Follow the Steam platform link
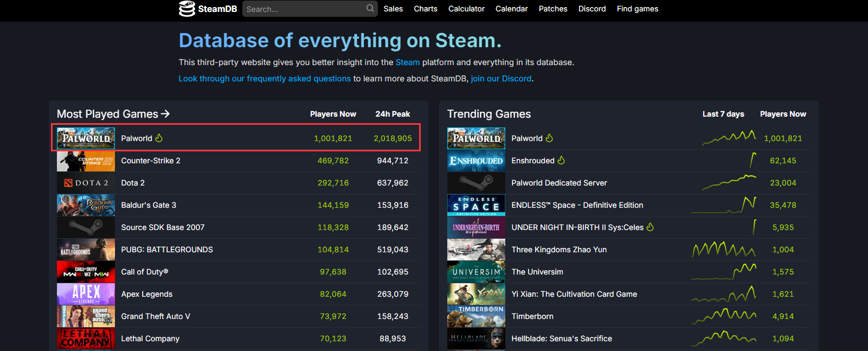Screen dimensions: 868x351 pos(408,62)
